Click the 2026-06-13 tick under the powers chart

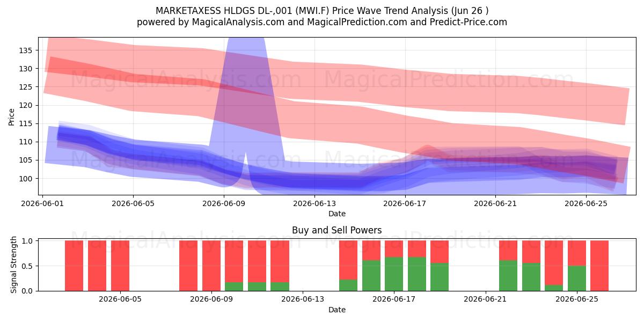pyautogui.click(x=303, y=299)
